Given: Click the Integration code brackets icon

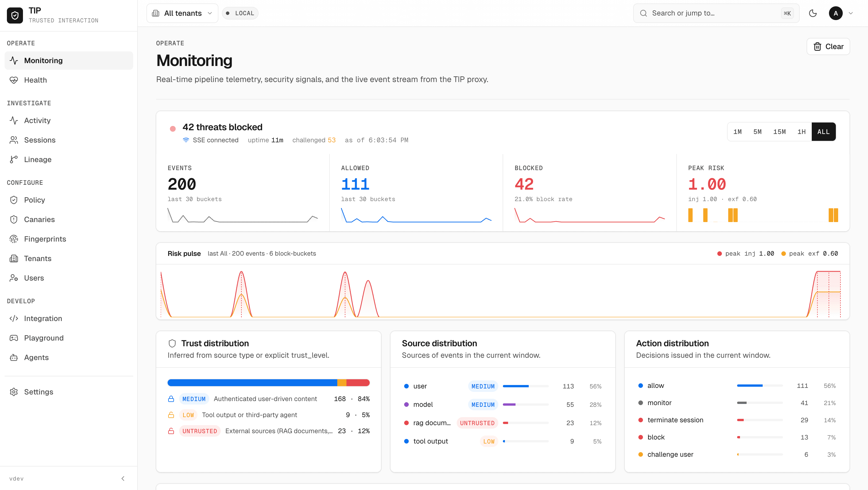Looking at the screenshot, I should (x=14, y=318).
